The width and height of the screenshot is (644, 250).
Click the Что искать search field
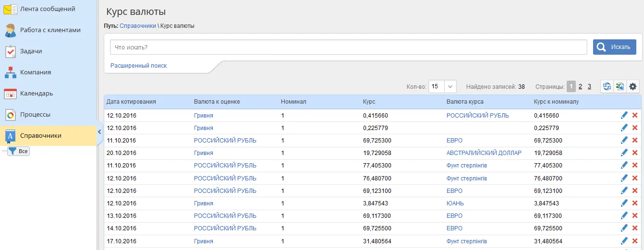click(348, 47)
